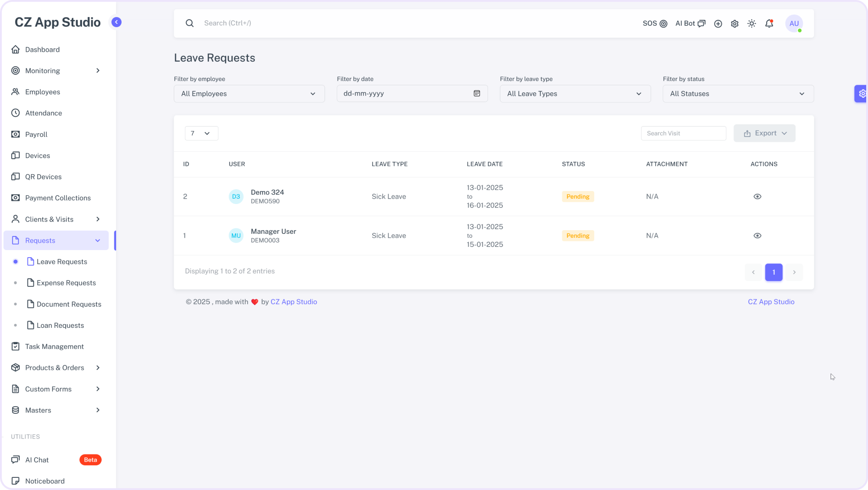This screenshot has width=868, height=490.
Task: Open the All Leave Types dropdown
Action: click(x=574, y=94)
